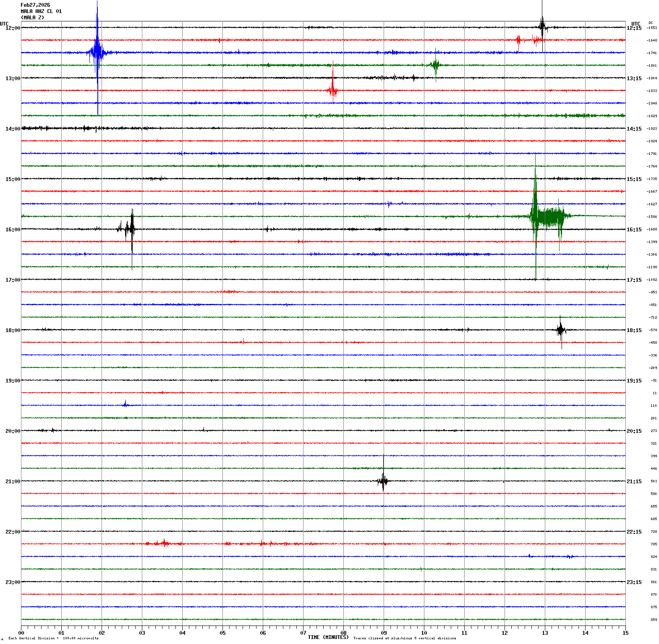Click the 12:00 row label on left
The height and width of the screenshot is (644, 659).
pyautogui.click(x=13, y=28)
